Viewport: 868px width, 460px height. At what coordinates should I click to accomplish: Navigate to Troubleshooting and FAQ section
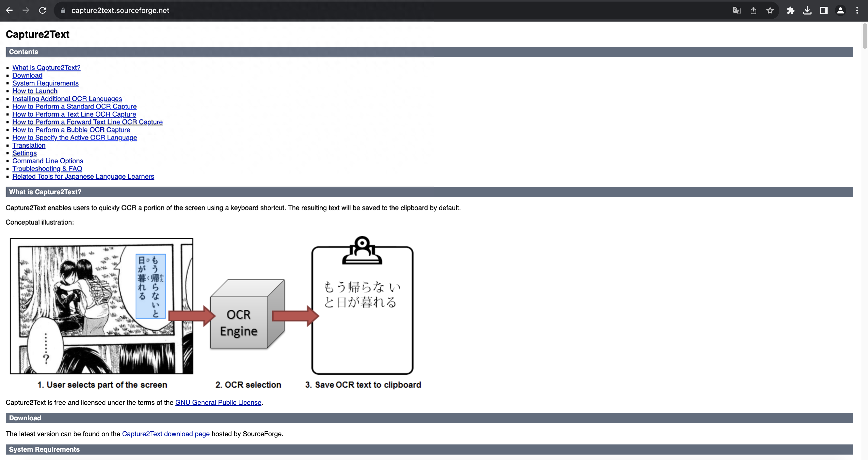pos(47,169)
